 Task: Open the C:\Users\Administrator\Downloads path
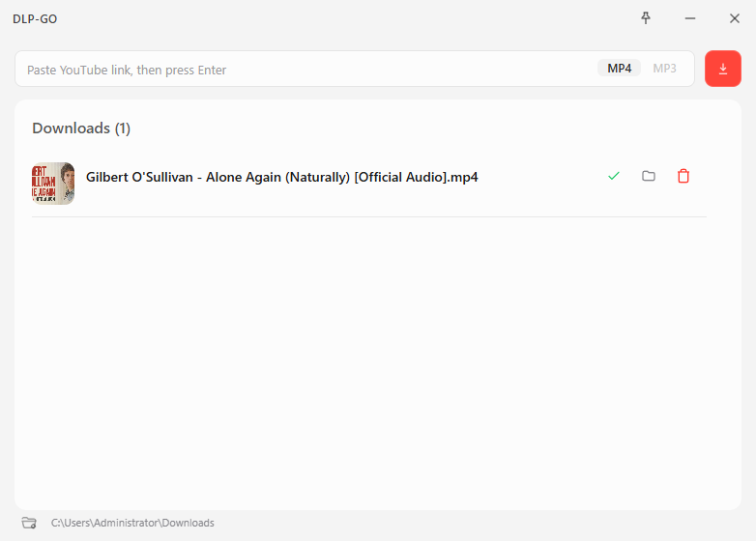click(x=132, y=523)
